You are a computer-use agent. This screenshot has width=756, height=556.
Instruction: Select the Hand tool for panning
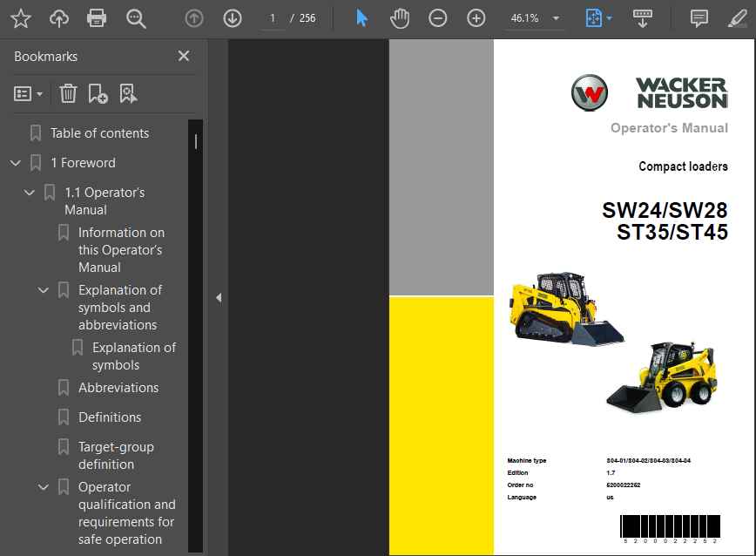tap(400, 17)
